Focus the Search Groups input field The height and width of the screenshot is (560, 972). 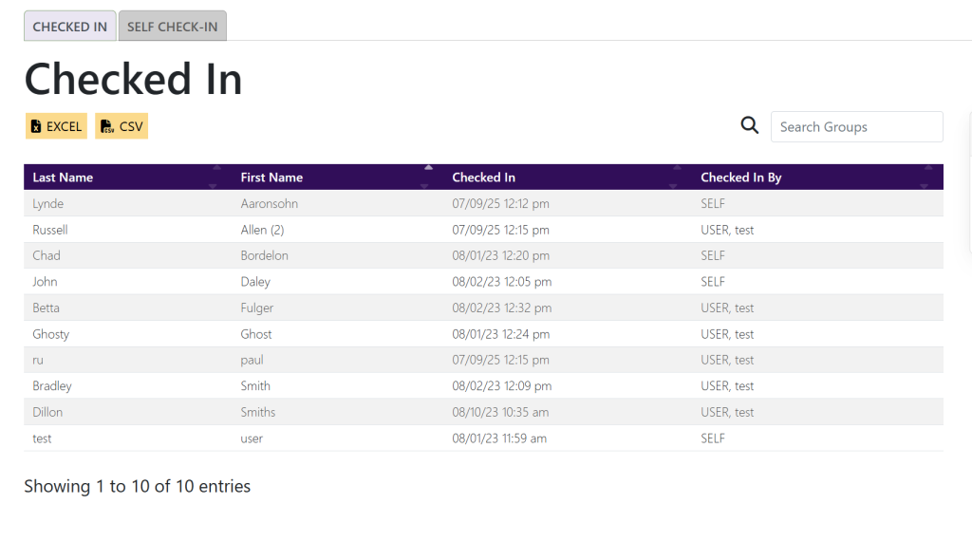coord(856,127)
